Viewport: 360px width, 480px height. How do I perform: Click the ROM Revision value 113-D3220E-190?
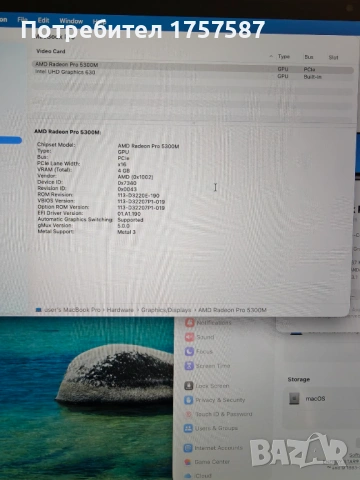[138, 195]
